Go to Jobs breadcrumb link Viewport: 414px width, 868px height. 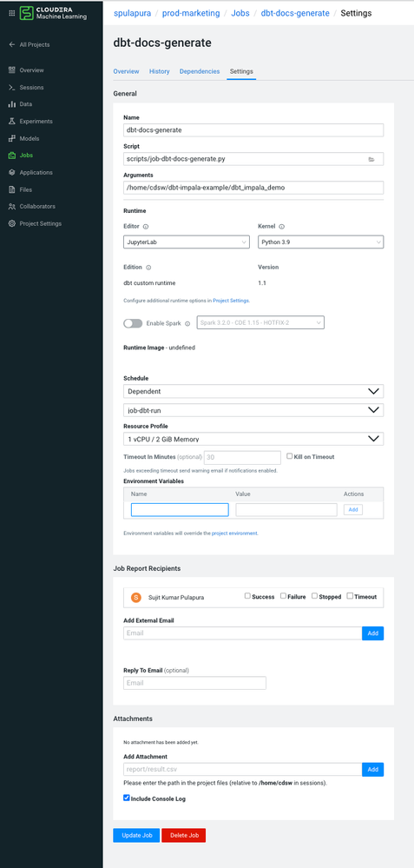pyautogui.click(x=240, y=13)
